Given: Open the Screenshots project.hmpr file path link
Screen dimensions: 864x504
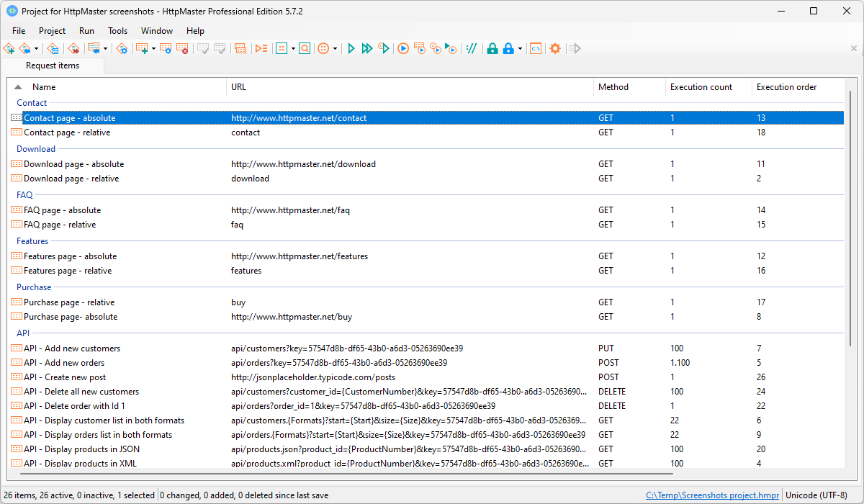Looking at the screenshot, I should click(712, 495).
